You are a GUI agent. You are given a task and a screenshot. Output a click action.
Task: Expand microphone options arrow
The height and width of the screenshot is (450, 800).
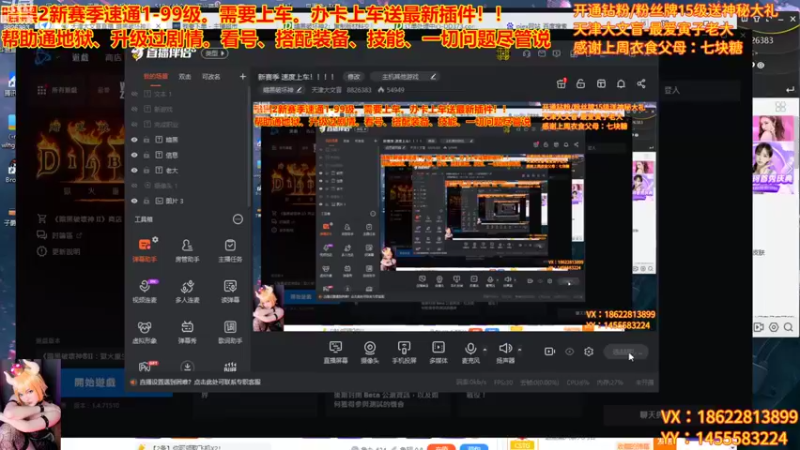[485, 350]
